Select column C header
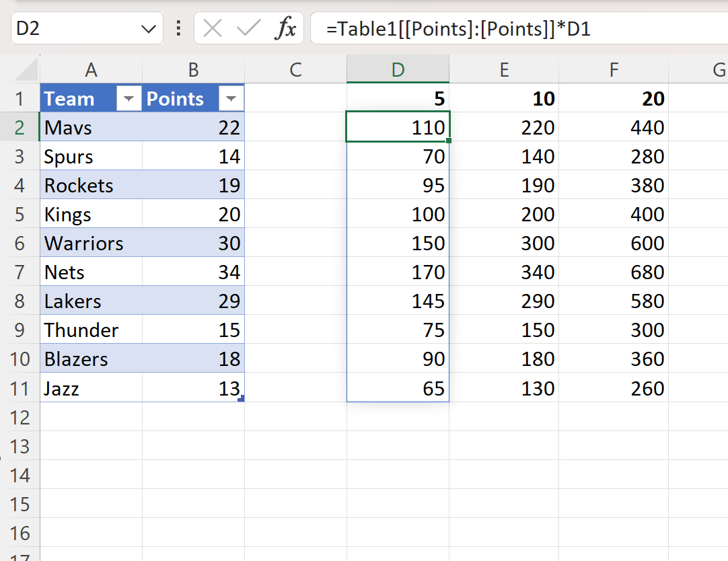The image size is (728, 561). click(295, 69)
